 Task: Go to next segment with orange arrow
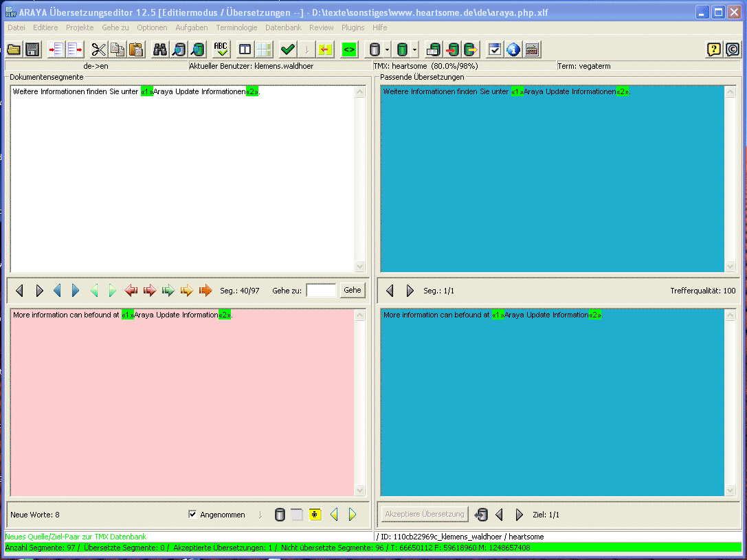(x=205, y=291)
